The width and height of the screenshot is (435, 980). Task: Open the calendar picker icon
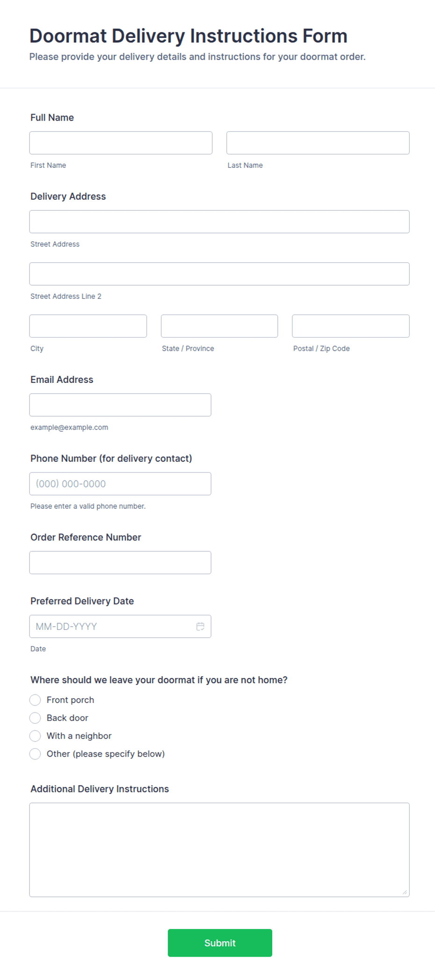point(200,627)
